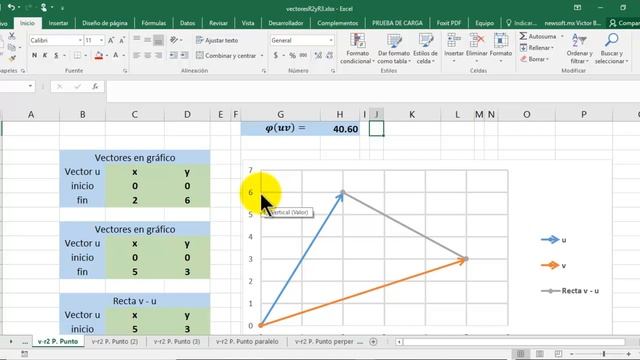This screenshot has height=360, width=640.
Task: Open Ordenar y filtrar menu
Action: [580, 49]
